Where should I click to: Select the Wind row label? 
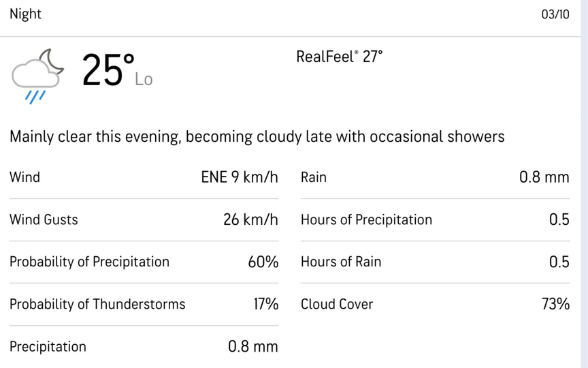pos(24,177)
